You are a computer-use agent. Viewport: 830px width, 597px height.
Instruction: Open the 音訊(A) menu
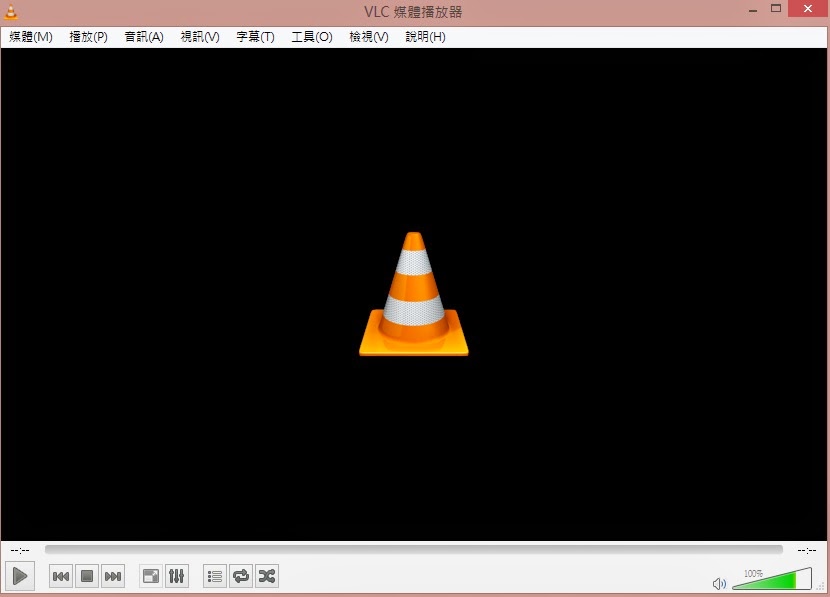144,37
